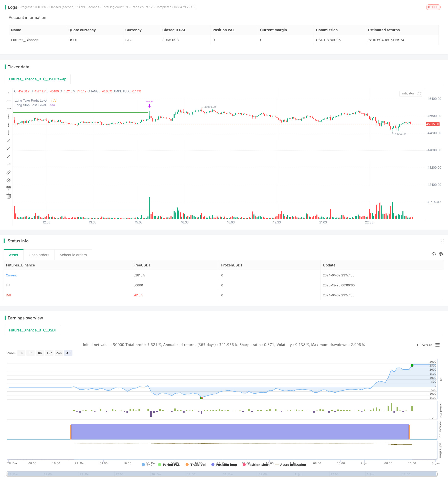Click the Diff value 2810.5
This screenshot has height=484, width=448.
point(138,295)
